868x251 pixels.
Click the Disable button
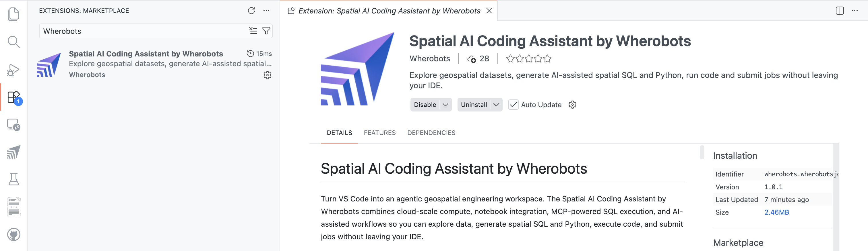pyautogui.click(x=425, y=105)
